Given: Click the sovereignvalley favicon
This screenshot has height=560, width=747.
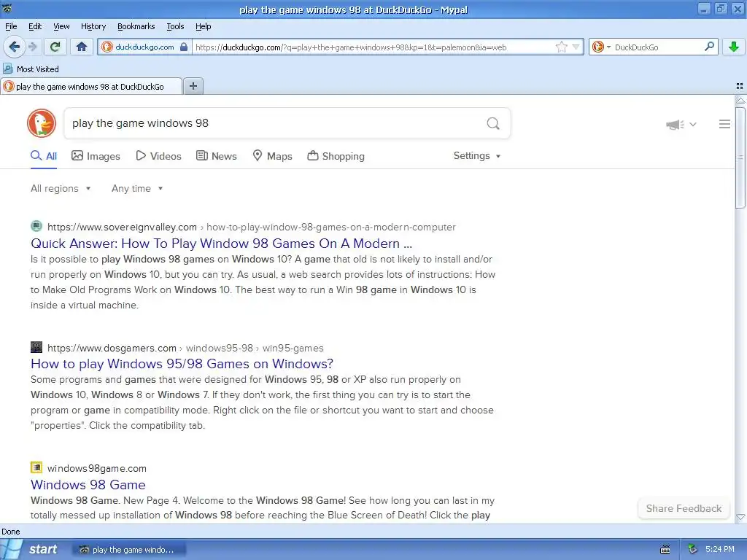Looking at the screenshot, I should click(36, 226).
